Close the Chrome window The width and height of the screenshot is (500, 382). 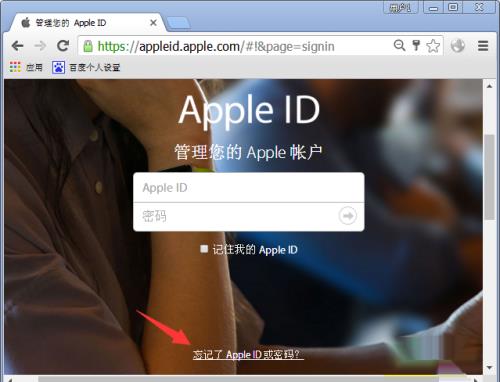479,7
